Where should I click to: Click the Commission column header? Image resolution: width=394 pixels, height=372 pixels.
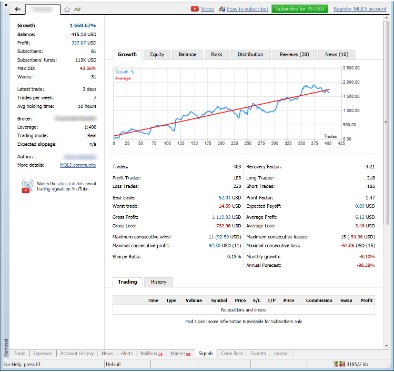click(x=319, y=300)
